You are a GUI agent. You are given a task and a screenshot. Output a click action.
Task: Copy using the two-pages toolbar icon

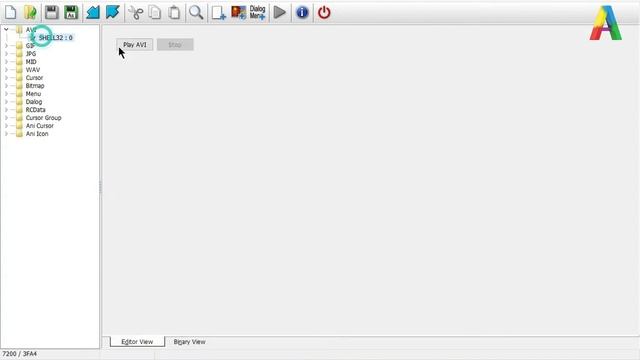pos(155,12)
